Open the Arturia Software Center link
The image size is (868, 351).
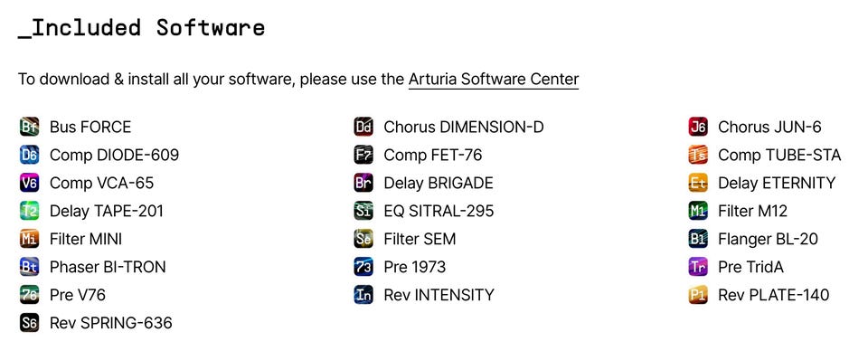point(494,80)
